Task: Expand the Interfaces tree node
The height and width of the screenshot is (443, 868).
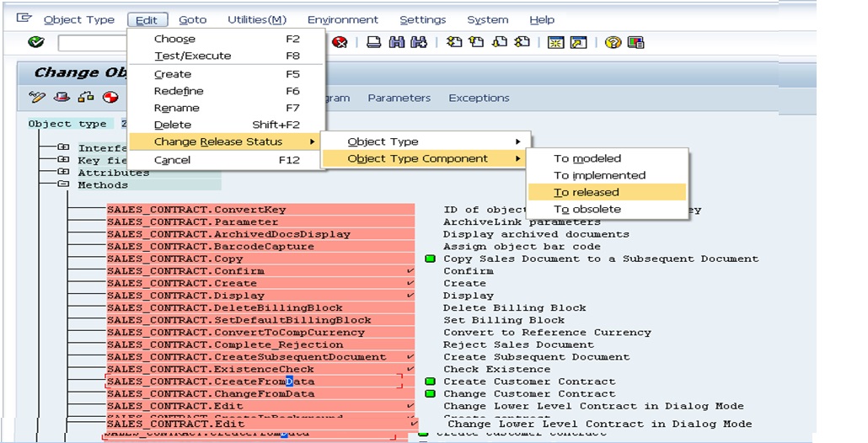Action: click(x=64, y=147)
